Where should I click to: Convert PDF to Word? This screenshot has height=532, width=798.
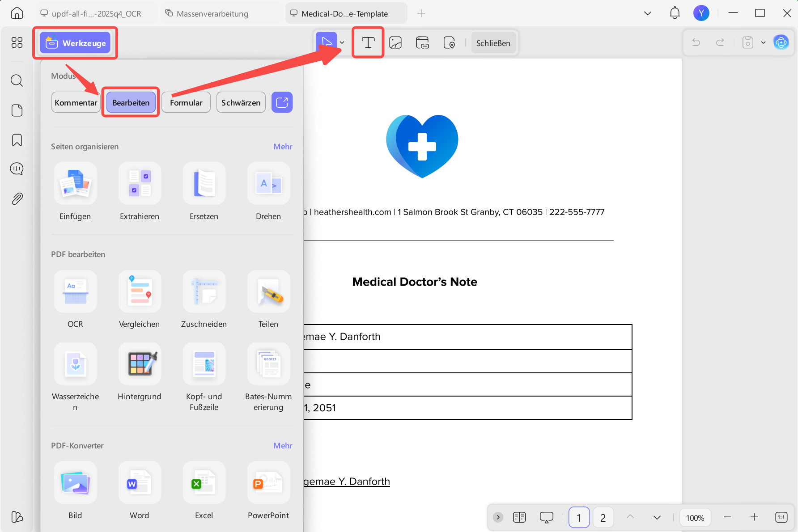tap(140, 491)
